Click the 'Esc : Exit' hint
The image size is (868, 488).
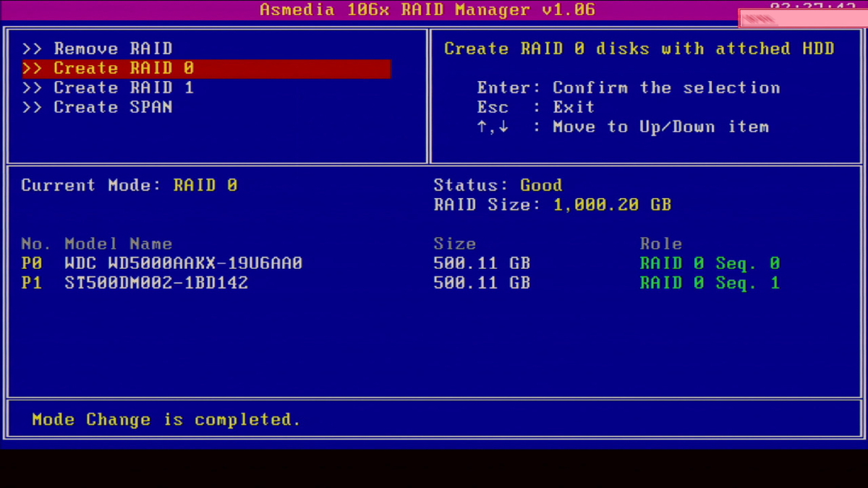pyautogui.click(x=536, y=107)
